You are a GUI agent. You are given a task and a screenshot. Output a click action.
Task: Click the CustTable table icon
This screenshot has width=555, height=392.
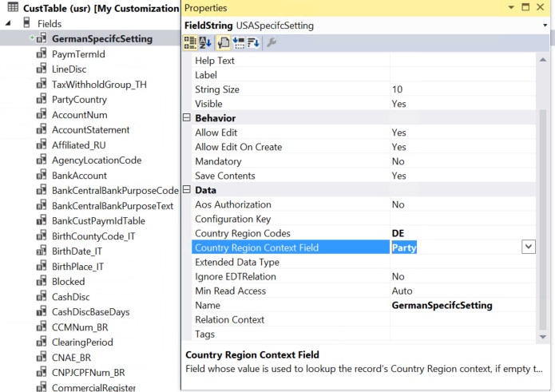12,8
